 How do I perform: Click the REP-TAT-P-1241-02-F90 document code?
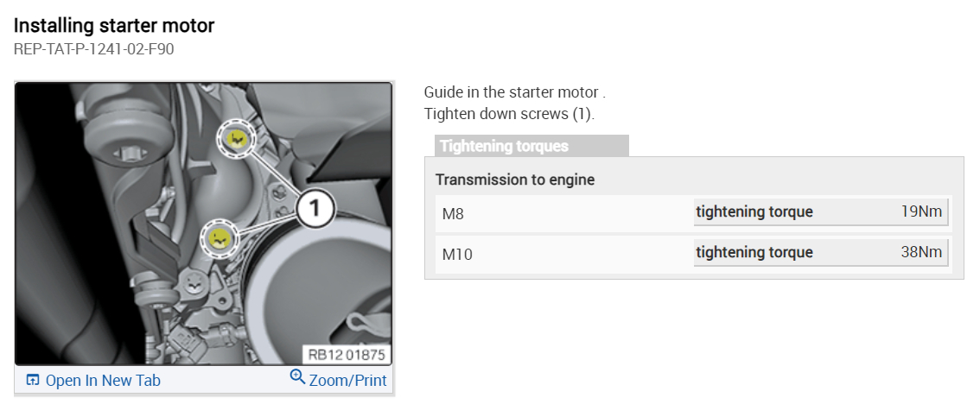click(94, 49)
